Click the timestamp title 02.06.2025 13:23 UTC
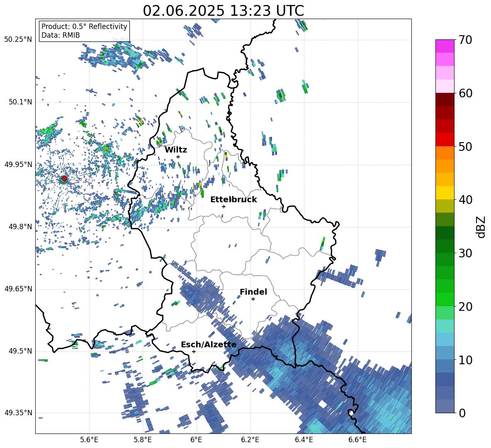 coord(223,11)
